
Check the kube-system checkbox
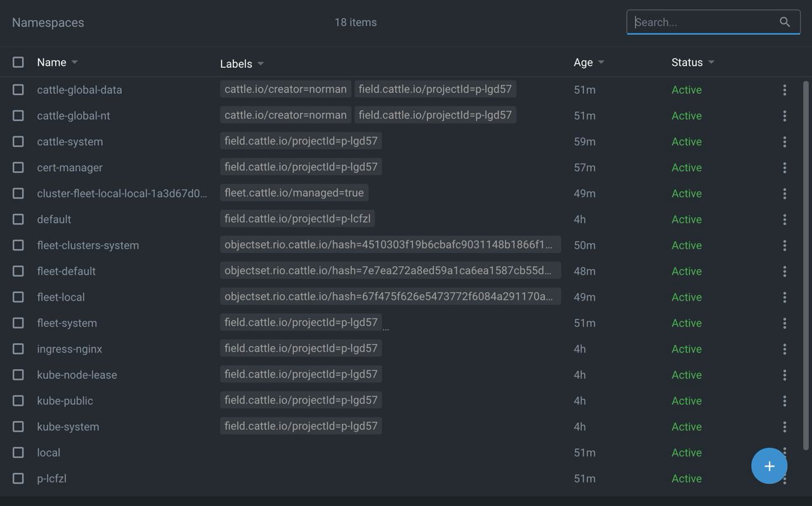[18, 427]
